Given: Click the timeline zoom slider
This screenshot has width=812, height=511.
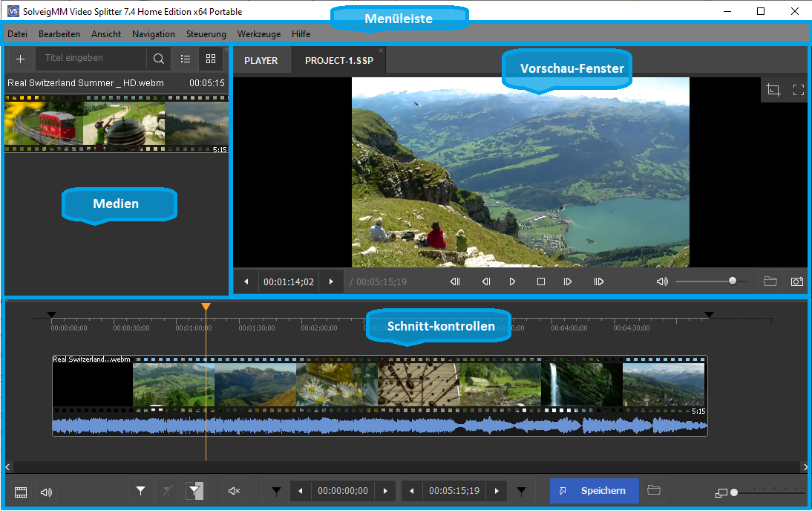Looking at the screenshot, I should (x=769, y=492).
